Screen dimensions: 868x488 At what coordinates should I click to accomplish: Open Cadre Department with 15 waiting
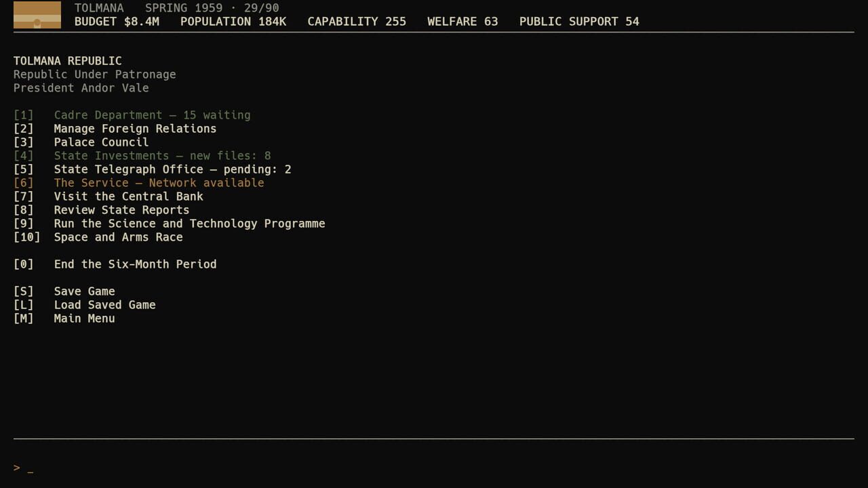[132, 115]
